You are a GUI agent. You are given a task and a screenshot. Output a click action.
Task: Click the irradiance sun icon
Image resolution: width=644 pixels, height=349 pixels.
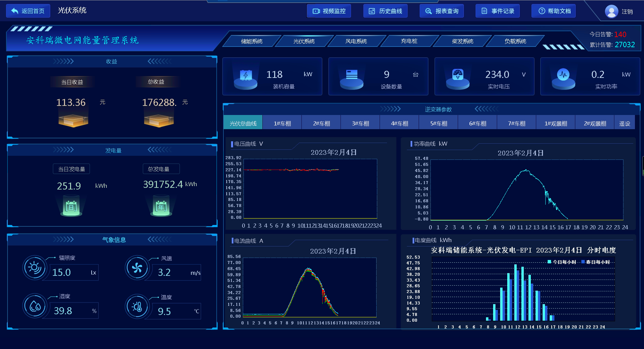pyautogui.click(x=35, y=268)
